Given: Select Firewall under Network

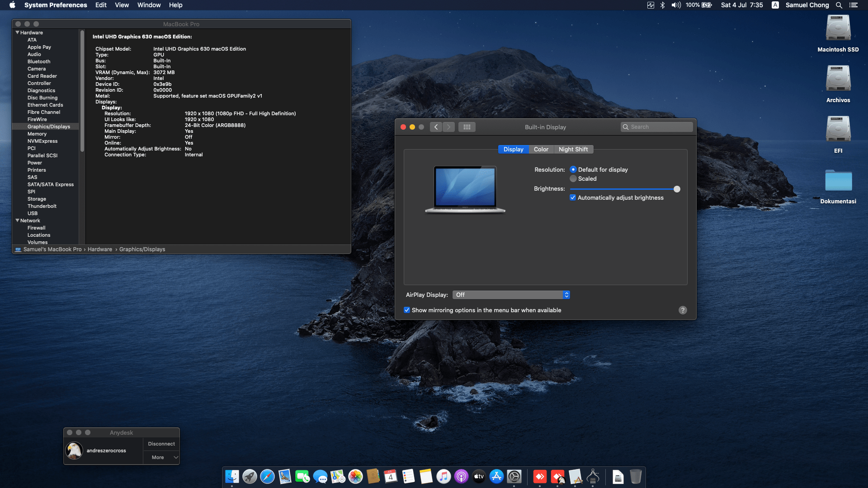Looking at the screenshot, I should [x=36, y=228].
